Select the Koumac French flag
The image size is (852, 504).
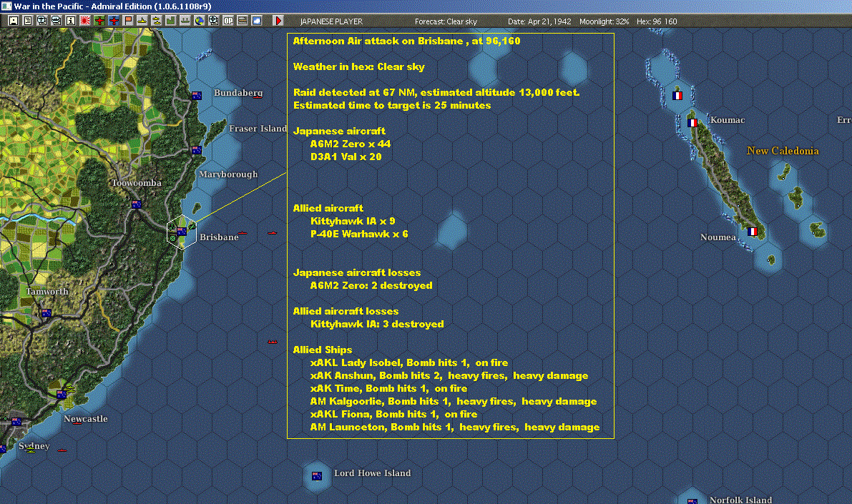pos(692,123)
